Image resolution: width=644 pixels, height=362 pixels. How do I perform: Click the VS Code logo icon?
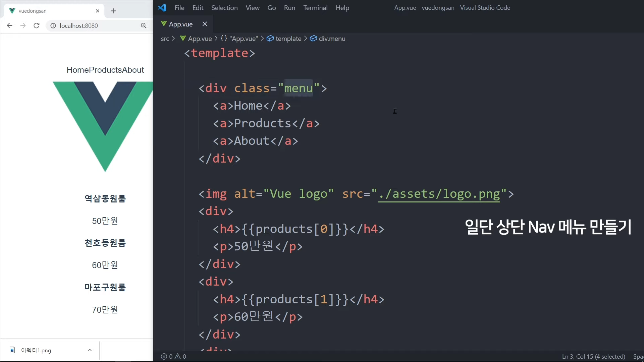[x=162, y=8]
